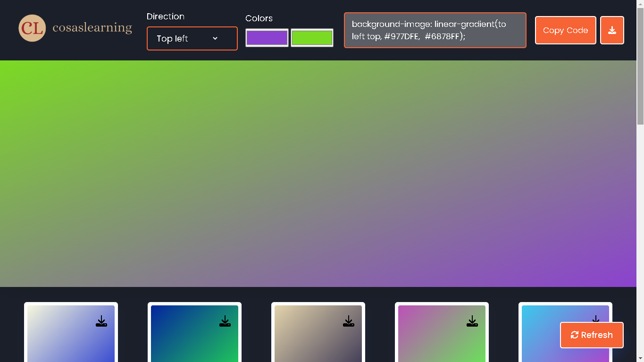The image size is (644, 362).
Task: Download the navy-to-green gradient card
Action: coord(225,321)
